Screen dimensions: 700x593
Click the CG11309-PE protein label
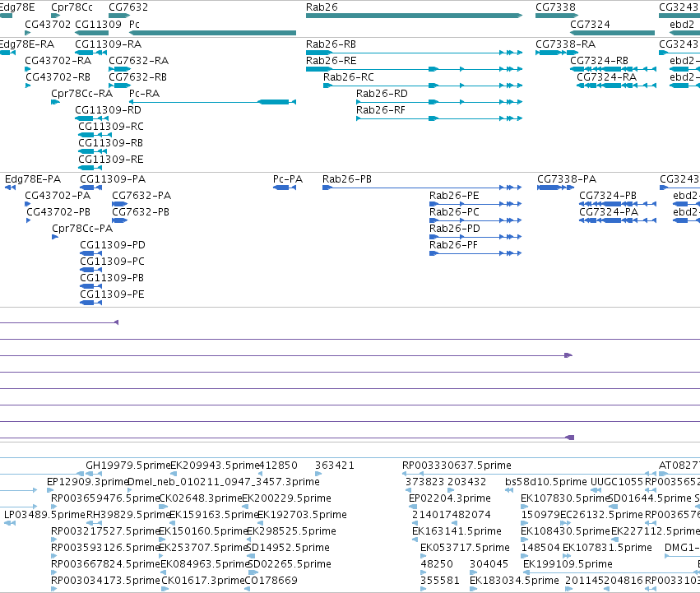point(112,295)
